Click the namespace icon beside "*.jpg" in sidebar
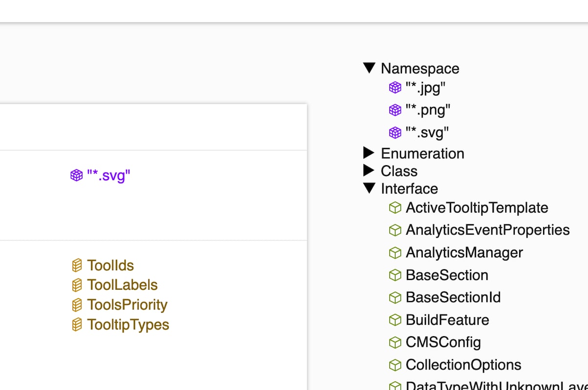This screenshot has width=588, height=390. (395, 88)
